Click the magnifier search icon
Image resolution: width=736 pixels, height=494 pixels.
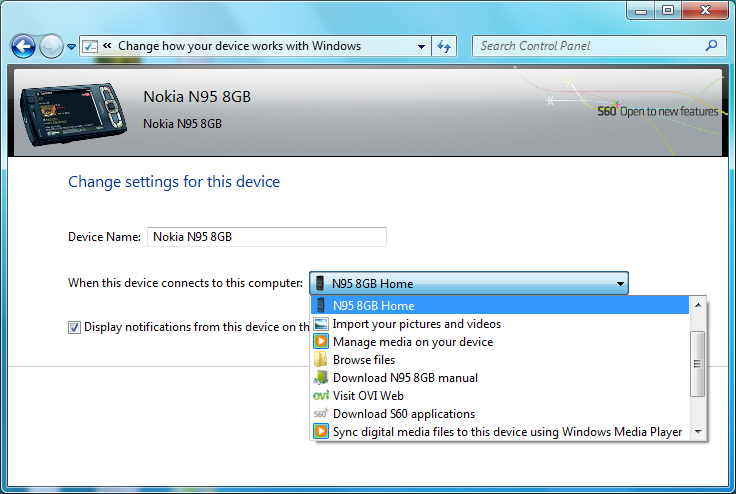click(712, 46)
